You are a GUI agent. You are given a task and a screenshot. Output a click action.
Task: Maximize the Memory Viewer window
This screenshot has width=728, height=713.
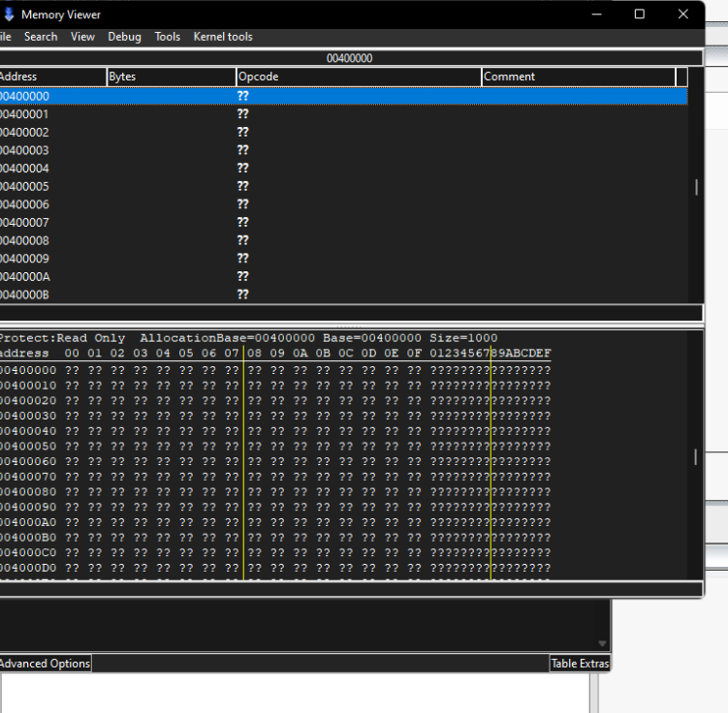point(639,15)
